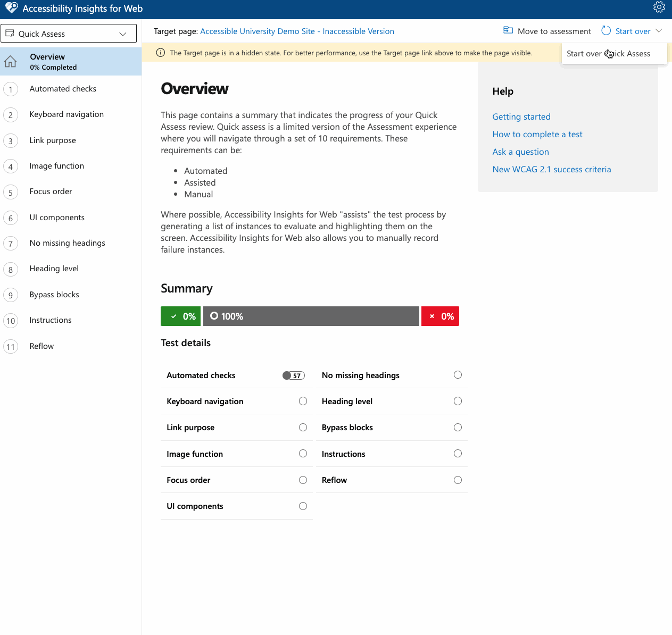Click Automated checks label in Test details

pyautogui.click(x=201, y=375)
